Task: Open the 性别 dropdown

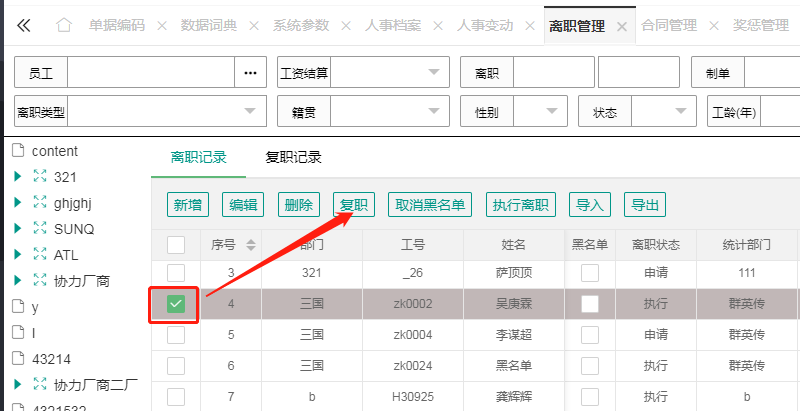Action: [x=550, y=112]
